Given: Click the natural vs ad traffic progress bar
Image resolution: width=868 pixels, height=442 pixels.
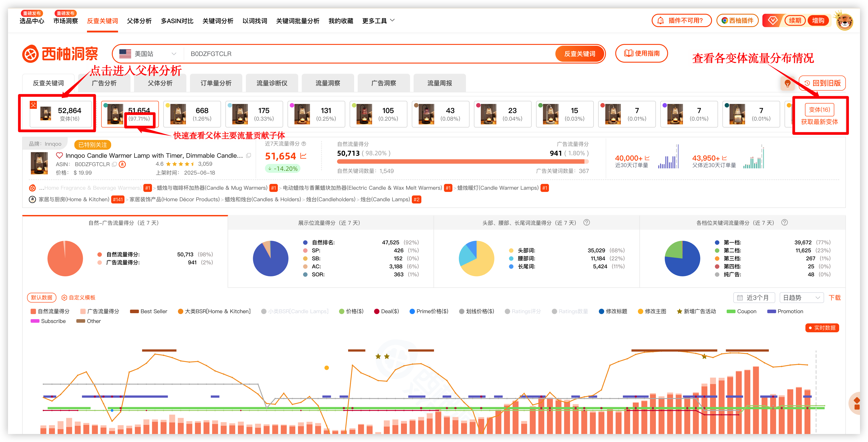Looking at the screenshot, I should pos(463,162).
